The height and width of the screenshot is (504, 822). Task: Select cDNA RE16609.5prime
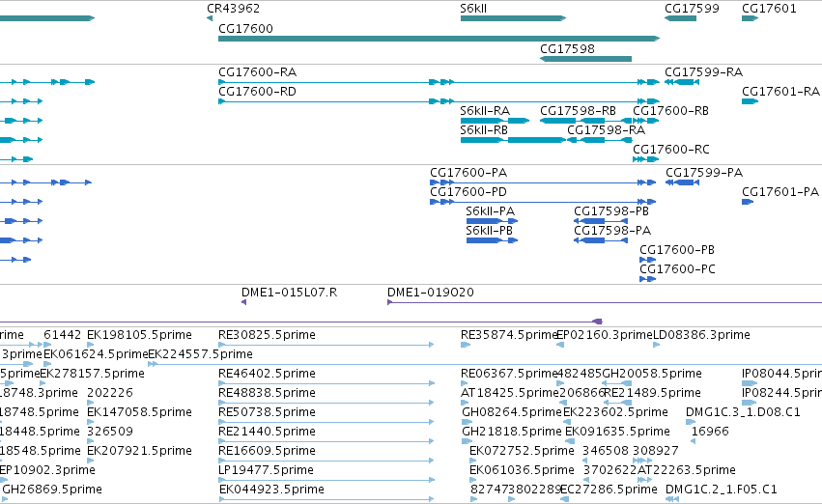[326, 462]
